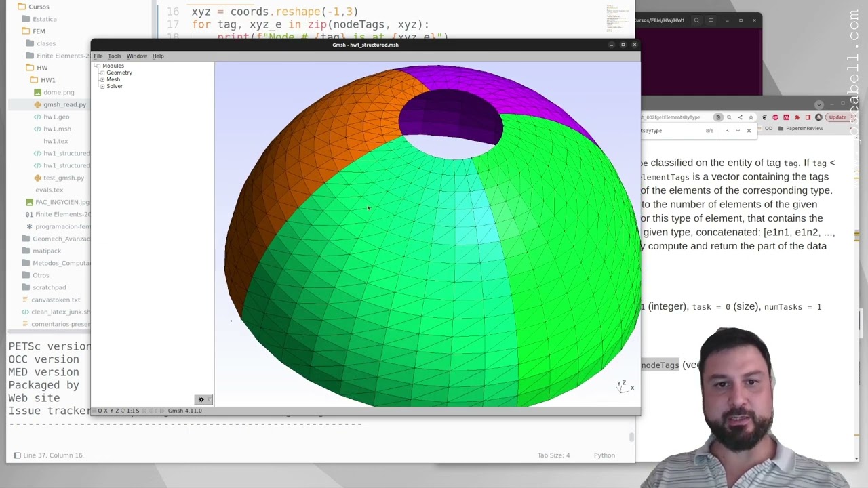Click Line 37, Column 16 status
Screen dimensions: 868x488
click(53, 455)
